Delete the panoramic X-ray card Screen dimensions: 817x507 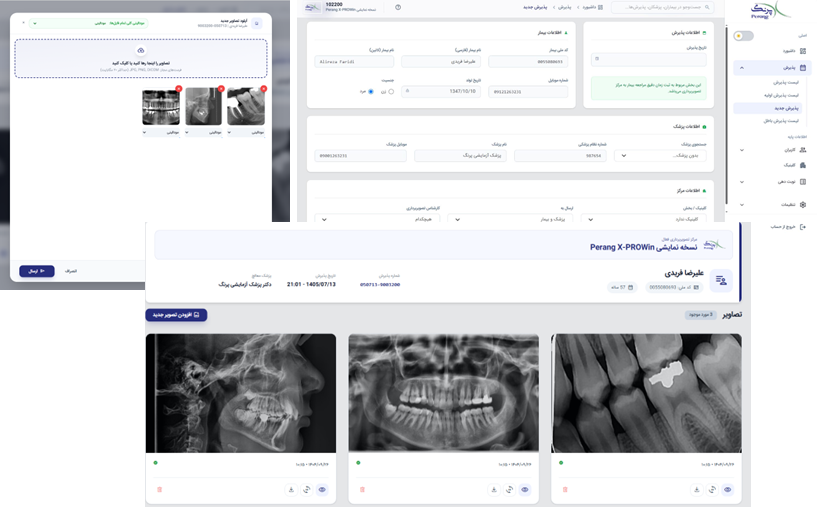[362, 489]
